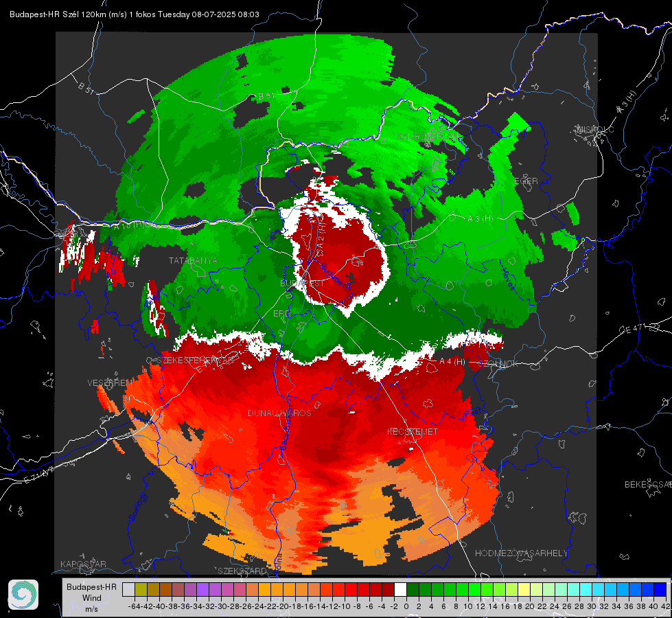
Task: Click the 0 value on the wind legend
Action: pyautogui.click(x=406, y=606)
